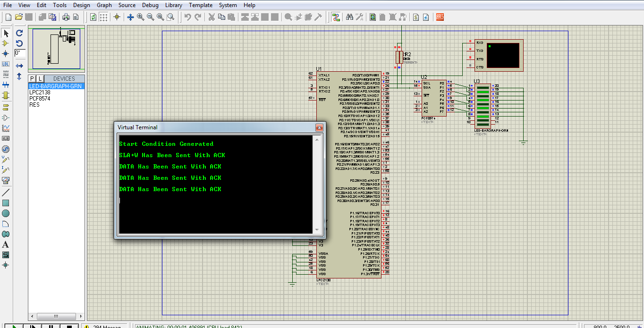Click the rotation angle field showing 0
Image resolution: width=644 pixels, height=328 pixels.
[19, 53]
